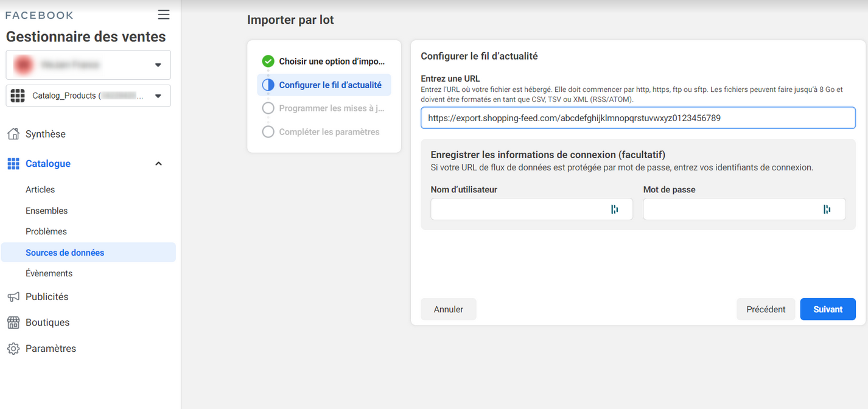The image size is (868, 409).
Task: Select the Compléter les paramètres step circle
Action: point(268,131)
